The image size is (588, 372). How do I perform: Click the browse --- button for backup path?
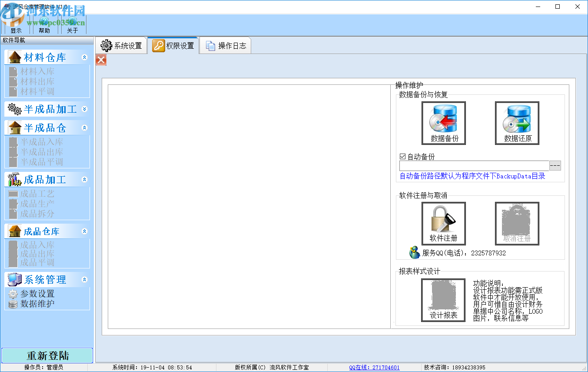pos(555,165)
